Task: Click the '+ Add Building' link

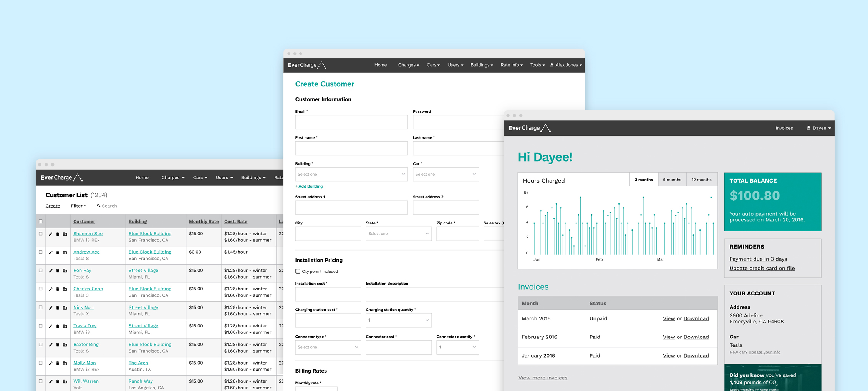Action: [309, 186]
